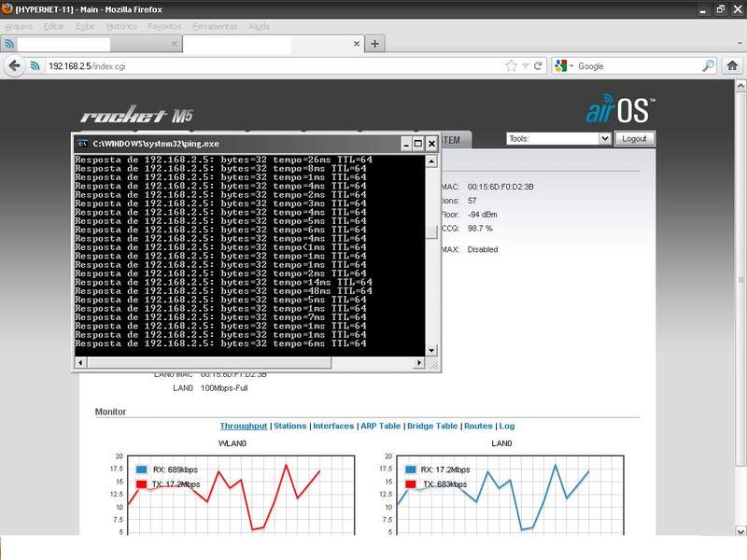Viewport: 747px width, 560px height.
Task: Click the search magnifier icon
Action: (x=709, y=65)
